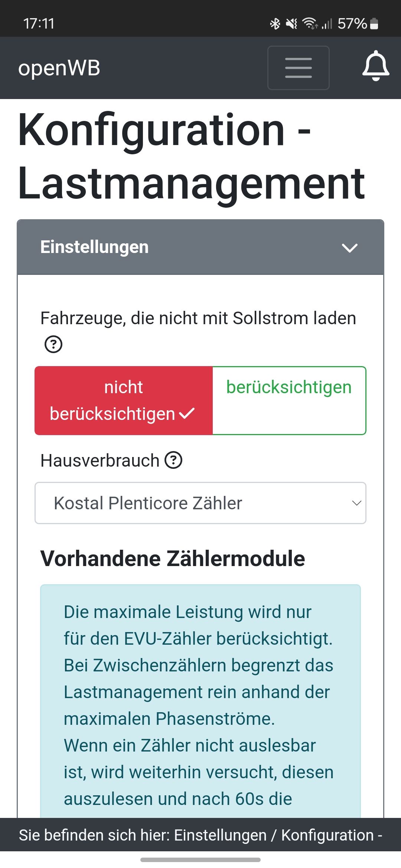401x868 pixels.
Task: Tap the 17:11 clock in status bar
Action: (x=39, y=24)
